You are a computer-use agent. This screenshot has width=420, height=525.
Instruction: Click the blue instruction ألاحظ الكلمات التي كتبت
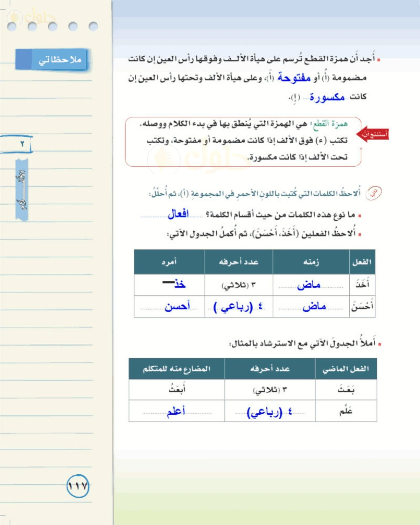[x=255, y=193]
